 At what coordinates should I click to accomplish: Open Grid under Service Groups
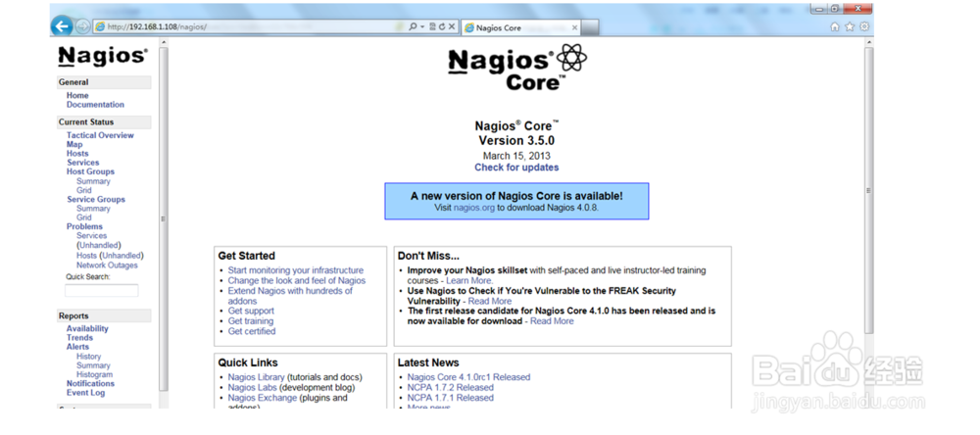point(83,217)
